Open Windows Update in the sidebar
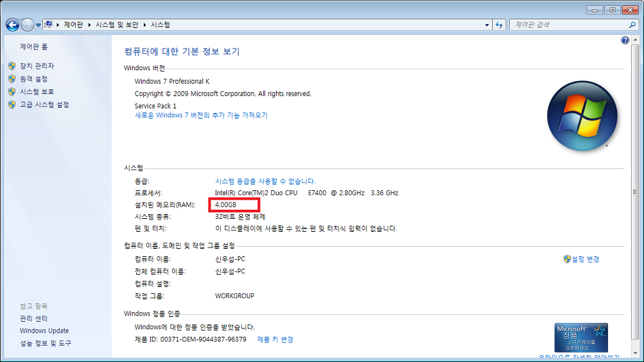 pyautogui.click(x=44, y=331)
